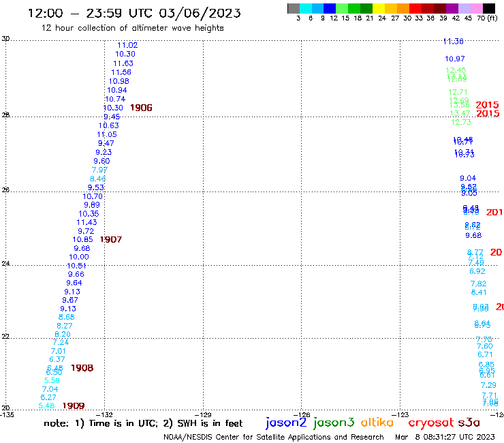Select the yellow swatch in the wave-height legend
The height and width of the screenshot is (443, 504).
[x=379, y=8]
